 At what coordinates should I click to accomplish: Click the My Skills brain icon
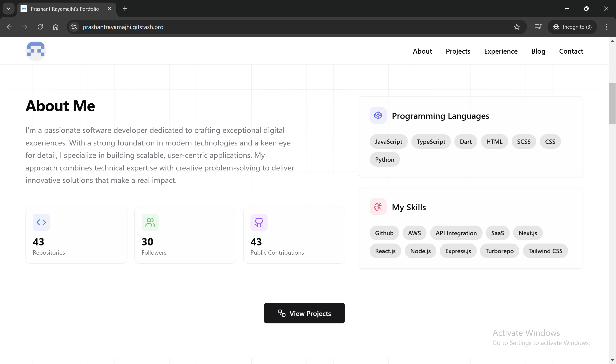[x=378, y=207]
